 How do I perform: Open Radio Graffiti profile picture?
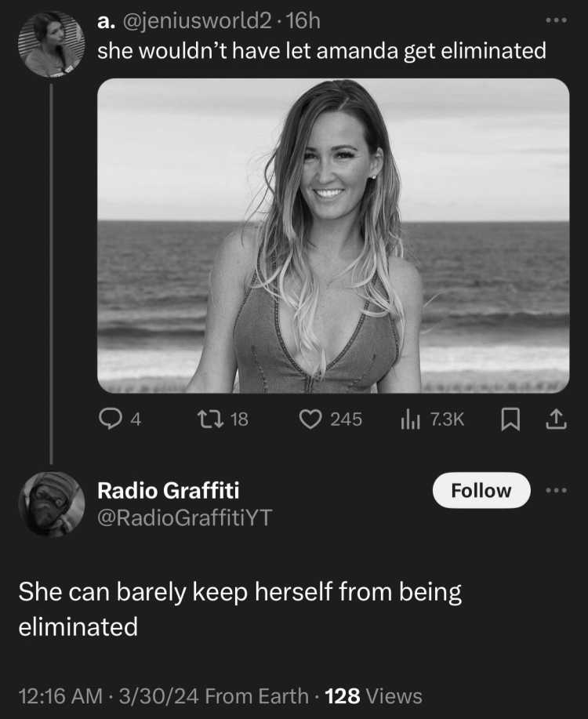(x=52, y=504)
